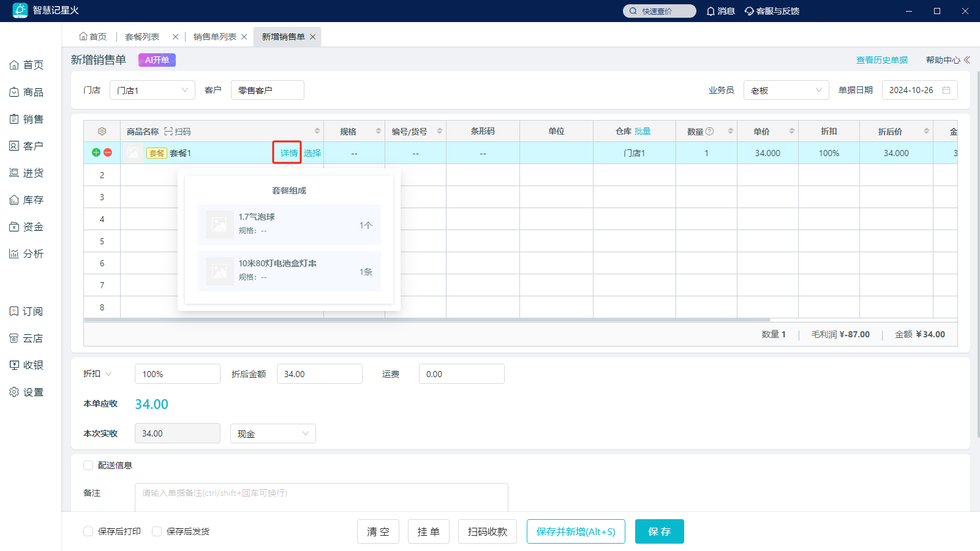Collapse the 帮助中心 panel chevron

[967, 60]
